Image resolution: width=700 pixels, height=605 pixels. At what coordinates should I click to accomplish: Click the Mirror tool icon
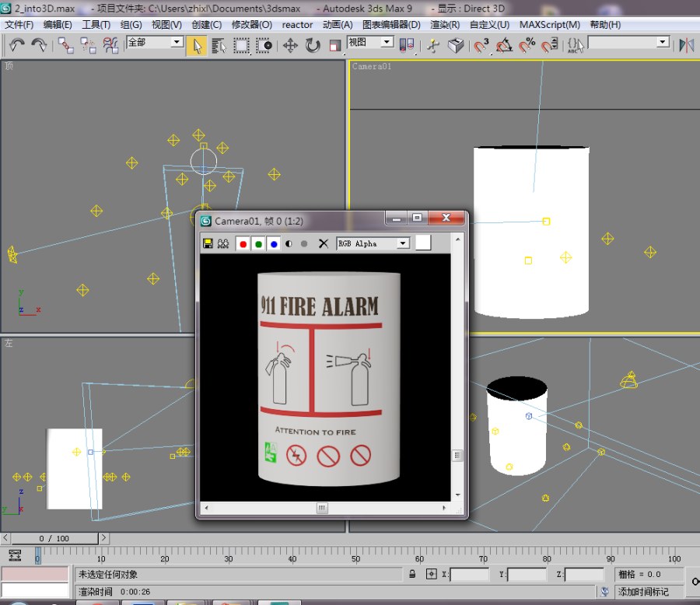(687, 45)
